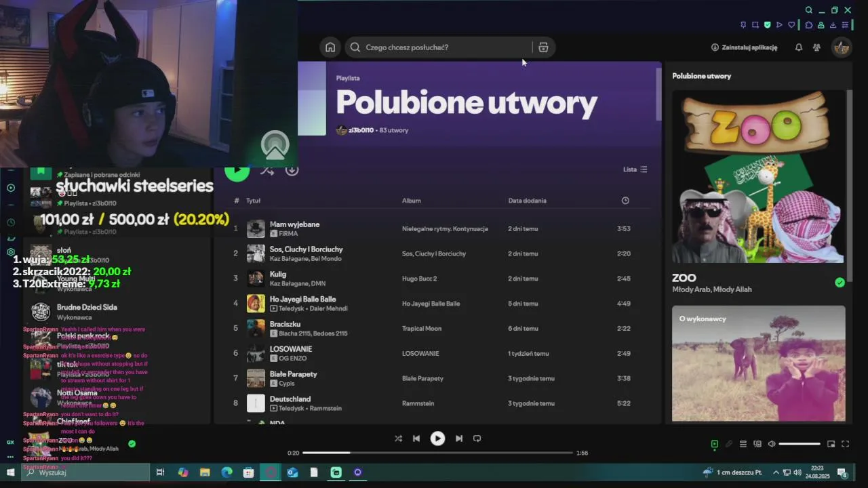Open the album link 'Hugo Bucc 2'
The image size is (868, 488).
(x=419, y=279)
